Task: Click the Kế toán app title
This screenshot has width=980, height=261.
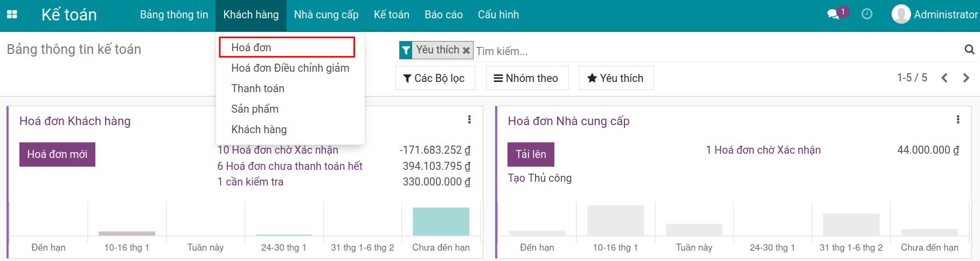Action: 69,15
